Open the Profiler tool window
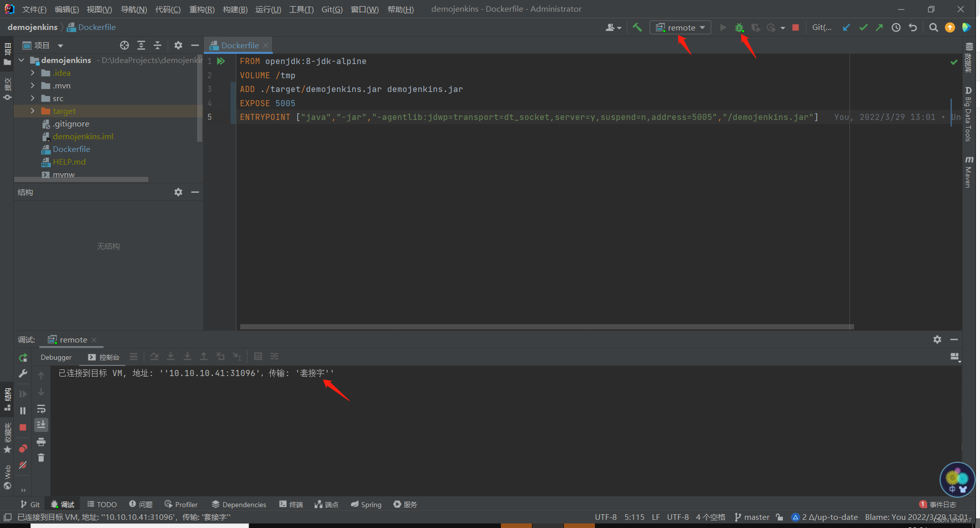Image resolution: width=980 pixels, height=528 pixels. click(x=181, y=504)
